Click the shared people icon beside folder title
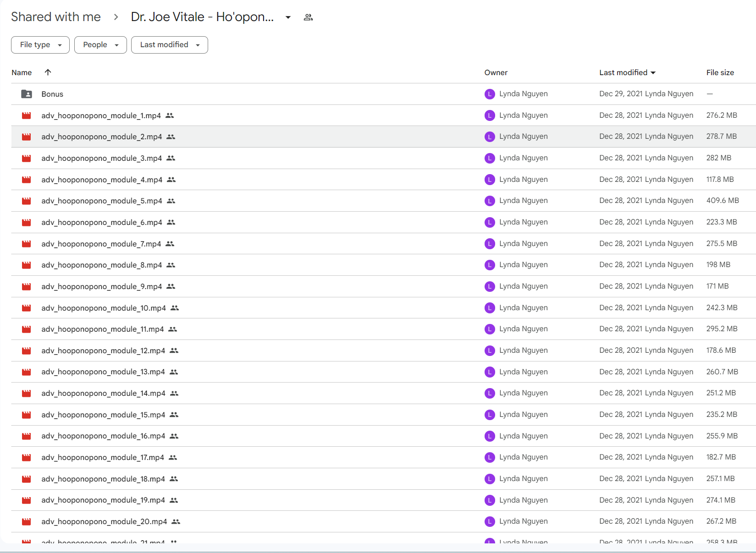This screenshot has width=756, height=553. point(308,17)
